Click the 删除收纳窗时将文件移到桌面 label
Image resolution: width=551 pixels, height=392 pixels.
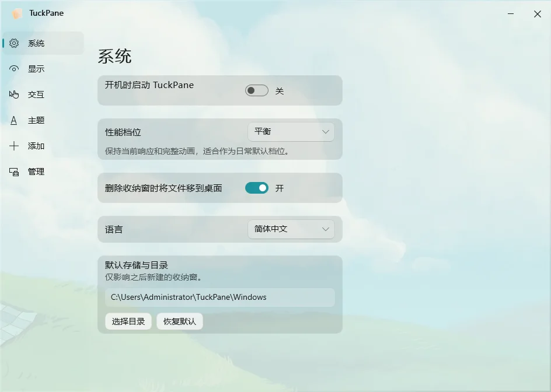tap(163, 188)
